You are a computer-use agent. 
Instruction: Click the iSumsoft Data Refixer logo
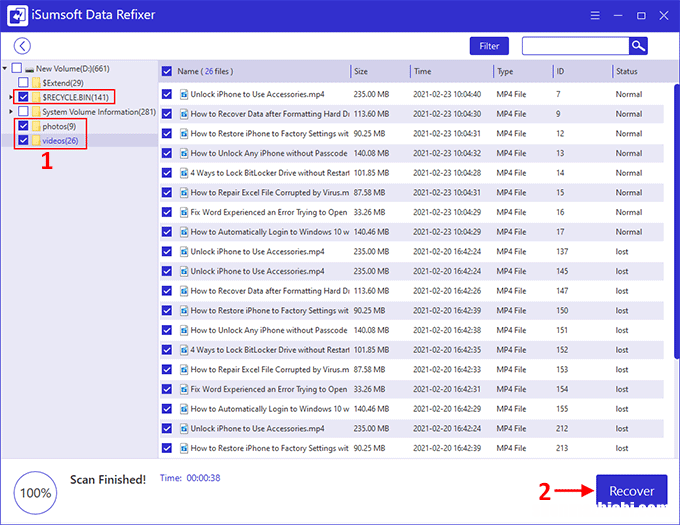pos(17,15)
